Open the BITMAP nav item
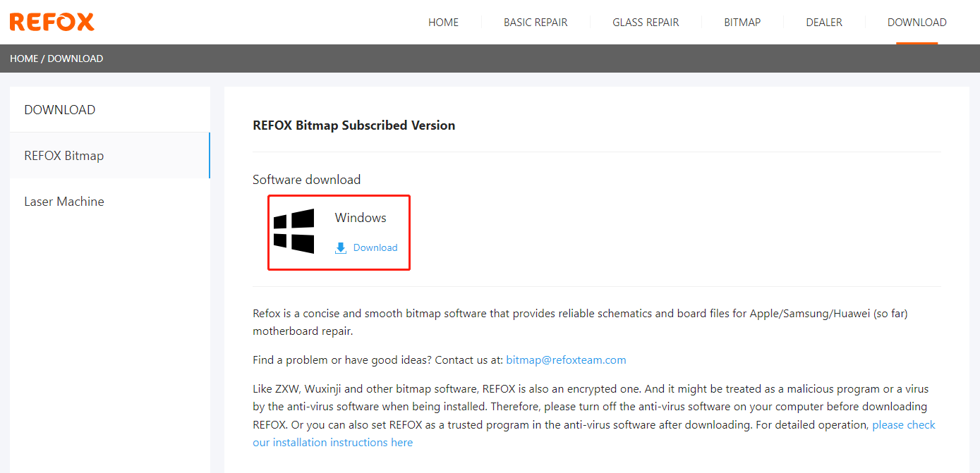980x473 pixels. pos(742,23)
